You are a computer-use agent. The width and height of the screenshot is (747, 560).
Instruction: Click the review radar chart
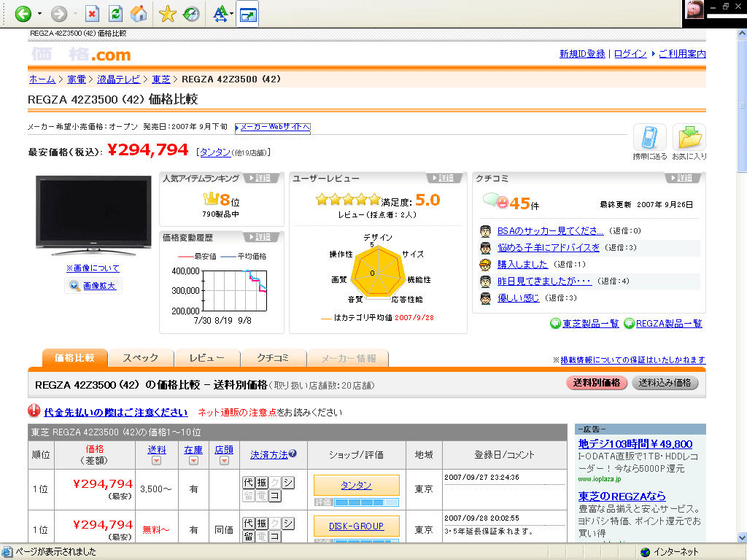tap(378, 271)
